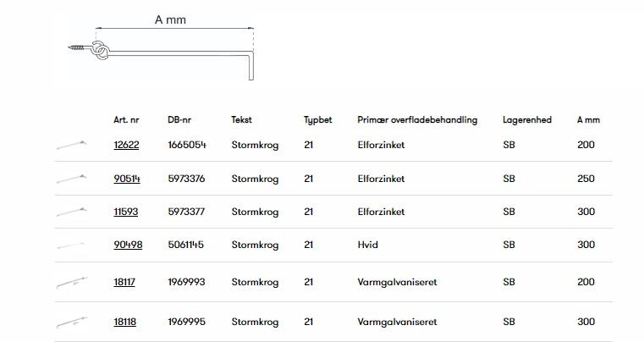Click the Tekst column header
Viewport: 644px width, 342px height.
241,120
